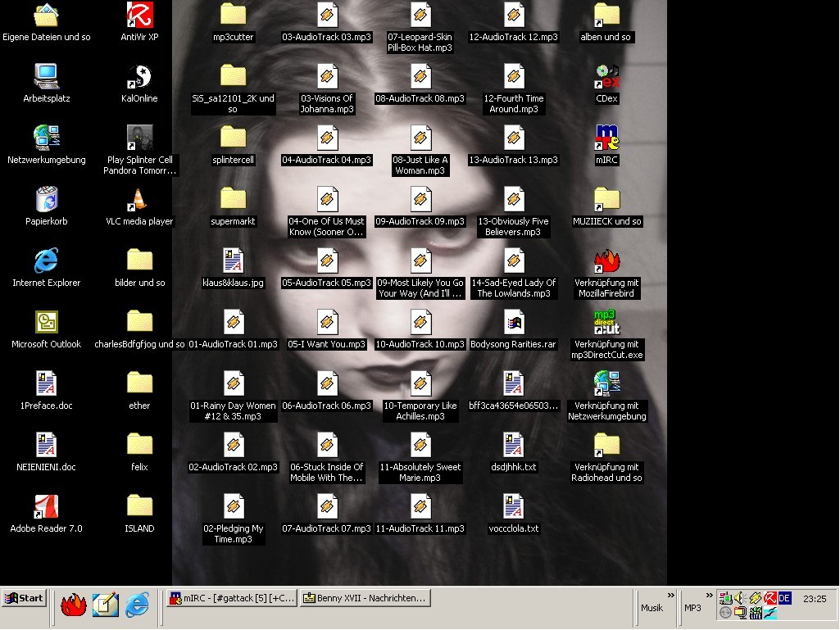Screen dimensions: 840x630
Task: Select the Bodysong Rarities.rar file
Action: tap(514, 322)
